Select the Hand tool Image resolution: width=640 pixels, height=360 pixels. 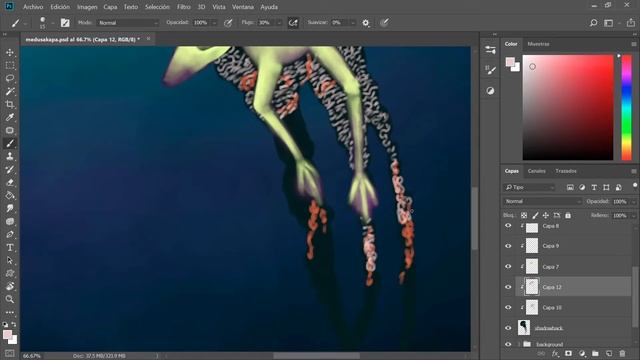(x=10, y=287)
